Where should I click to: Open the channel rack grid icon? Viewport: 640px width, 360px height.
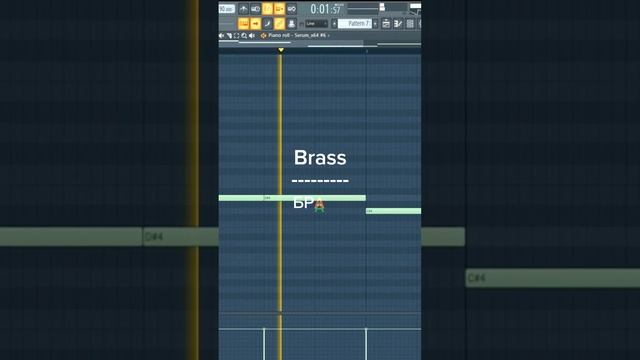pyautogui.click(x=410, y=24)
